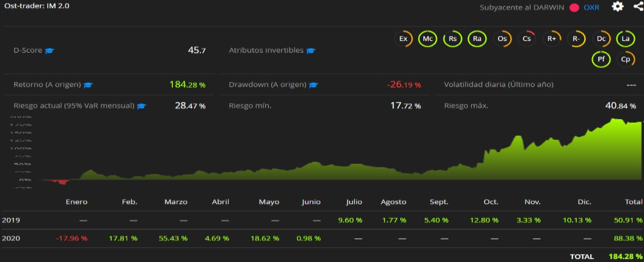Click Retorno (A origen) info cap icon
644x262 pixels.
click(x=88, y=85)
